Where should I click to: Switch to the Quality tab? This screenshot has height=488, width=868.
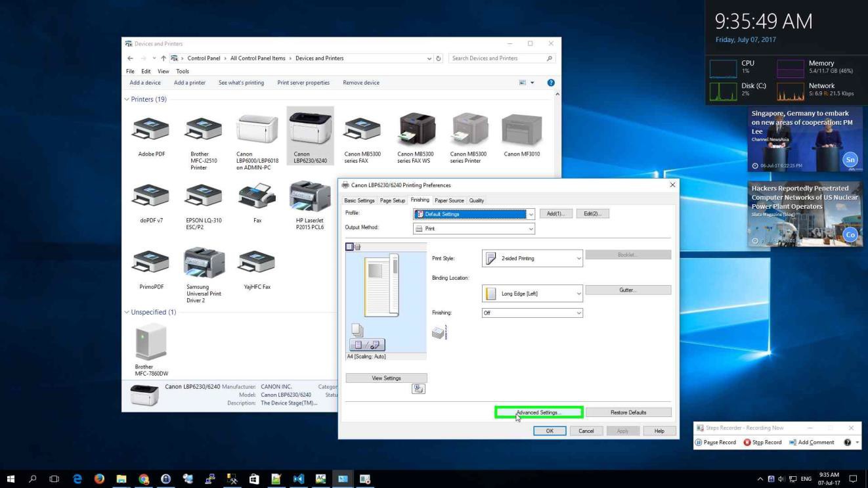476,200
